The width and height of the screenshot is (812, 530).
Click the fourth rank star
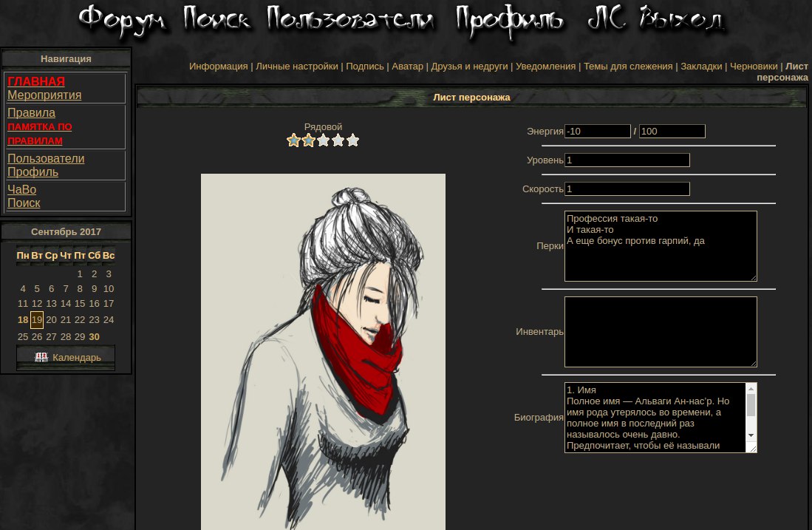[x=338, y=140]
